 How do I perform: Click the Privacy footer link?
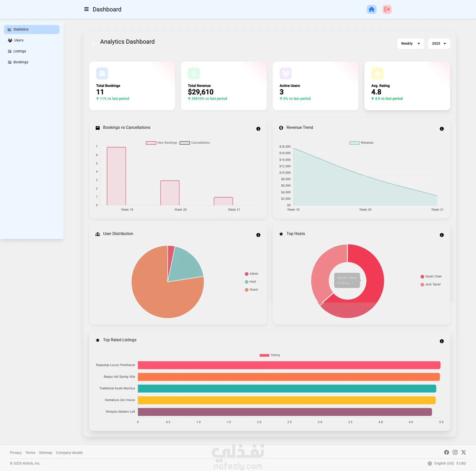pyautogui.click(x=16, y=453)
